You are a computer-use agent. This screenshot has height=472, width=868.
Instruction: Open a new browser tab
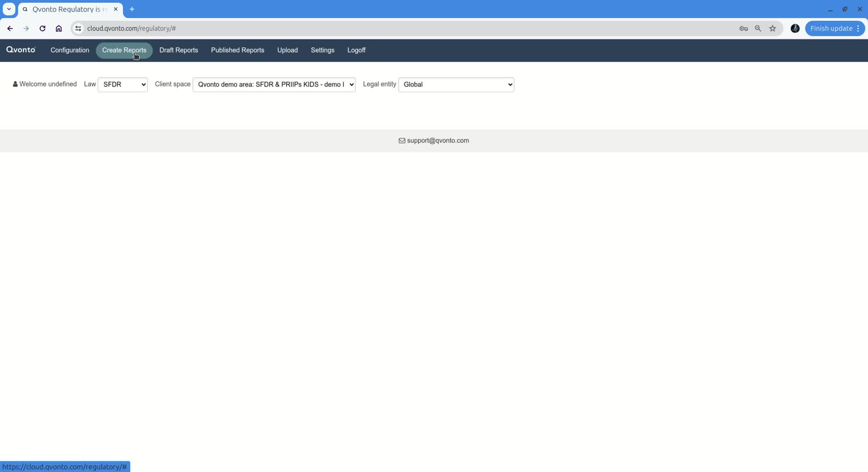[x=132, y=9]
